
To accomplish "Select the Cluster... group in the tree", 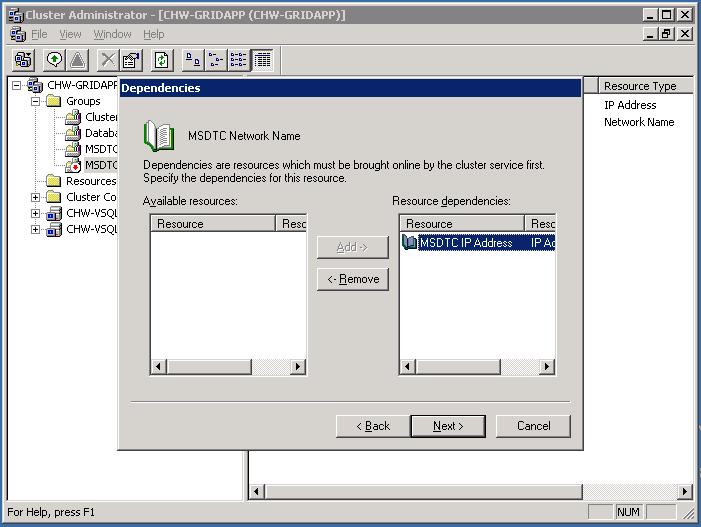I will pyautogui.click(x=101, y=117).
